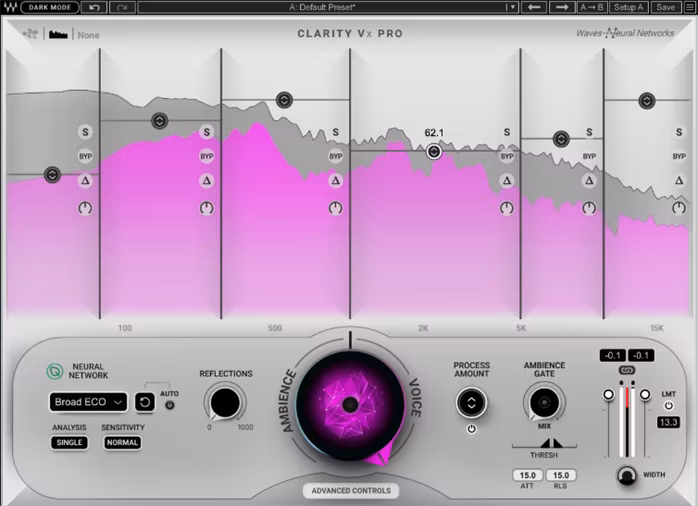Load the next preset with right arrow
The image size is (698, 506).
[x=562, y=7]
